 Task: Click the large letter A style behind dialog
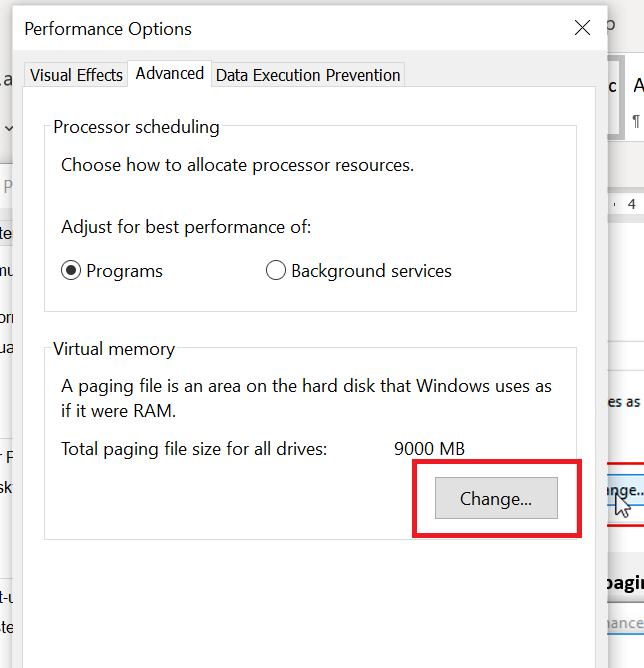coord(638,86)
